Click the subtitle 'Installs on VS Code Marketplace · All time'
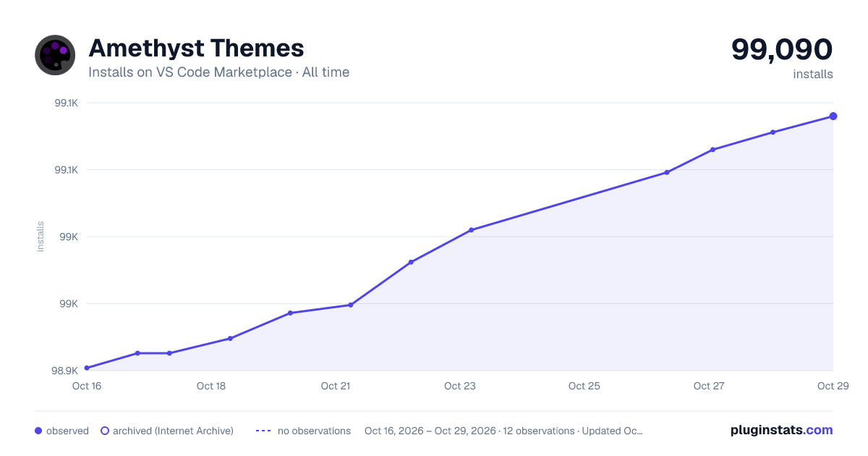Screen dimensions: 868x456 [218, 72]
